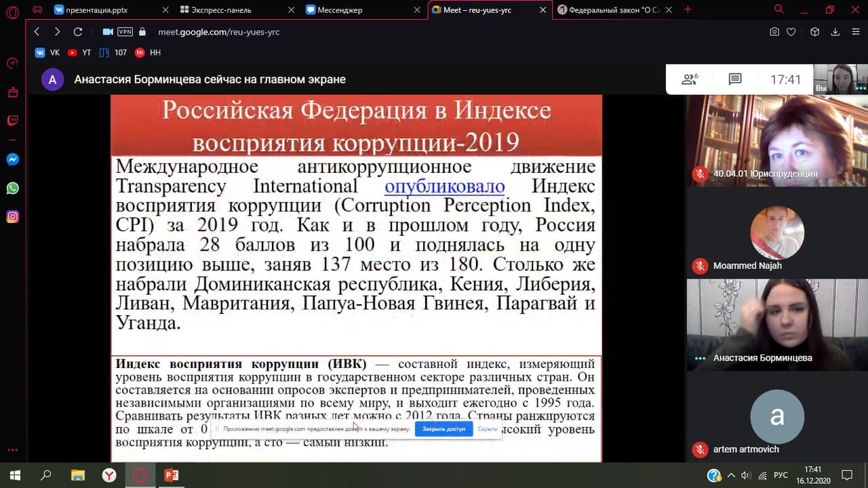Open the Meet chat panel

[x=734, y=79]
